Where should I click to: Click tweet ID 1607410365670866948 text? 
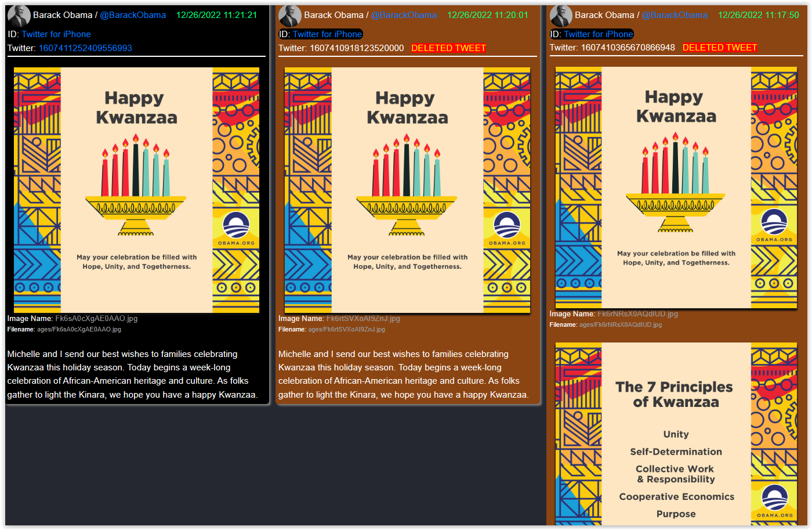click(x=628, y=48)
